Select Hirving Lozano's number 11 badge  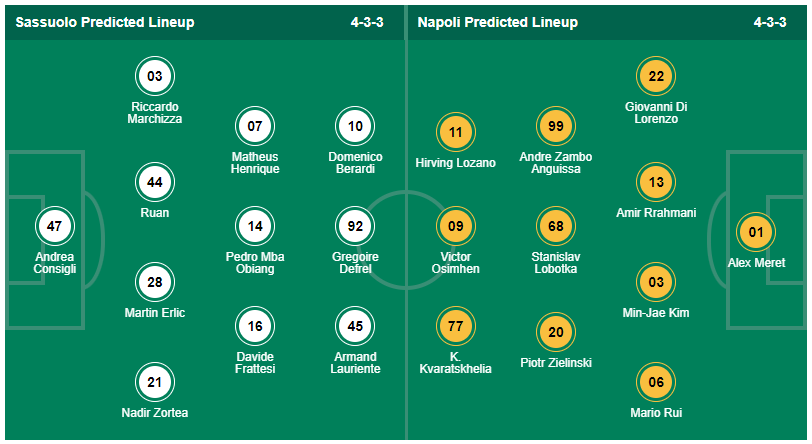(455, 132)
